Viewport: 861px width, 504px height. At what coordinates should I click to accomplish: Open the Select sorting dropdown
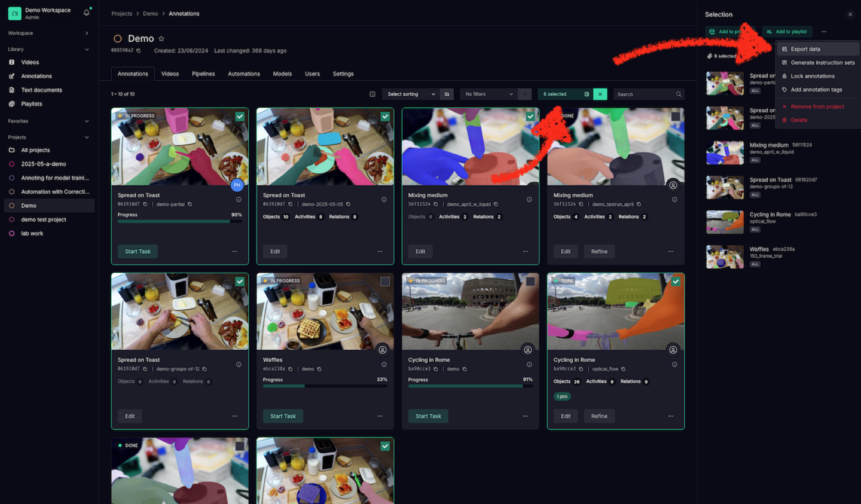[411, 94]
